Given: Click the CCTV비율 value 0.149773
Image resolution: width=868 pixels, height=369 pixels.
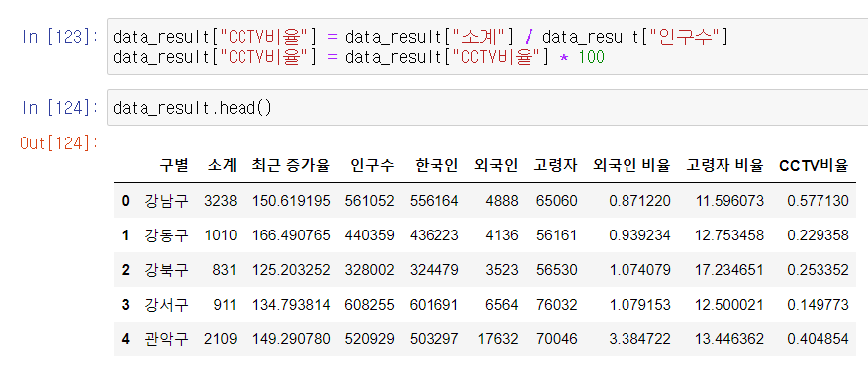Looking at the screenshot, I should pos(818,305).
